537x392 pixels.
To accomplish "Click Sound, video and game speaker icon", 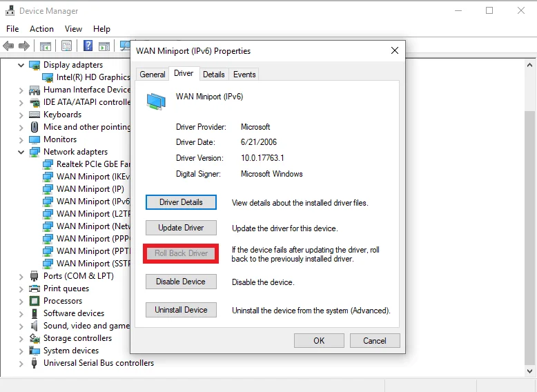I will click(x=35, y=326).
